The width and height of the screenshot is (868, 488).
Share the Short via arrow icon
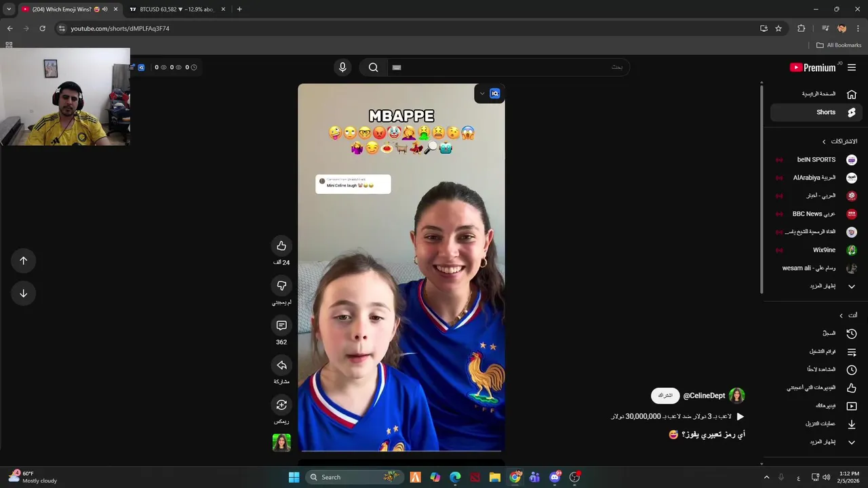tap(281, 365)
